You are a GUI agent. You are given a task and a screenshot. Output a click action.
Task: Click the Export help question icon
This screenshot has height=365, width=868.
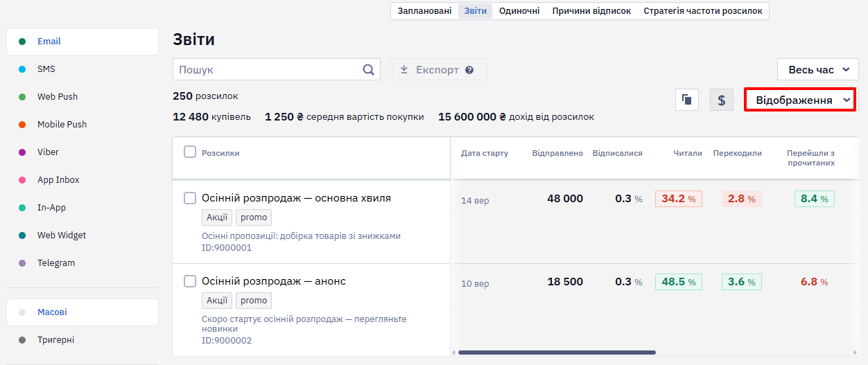(469, 70)
